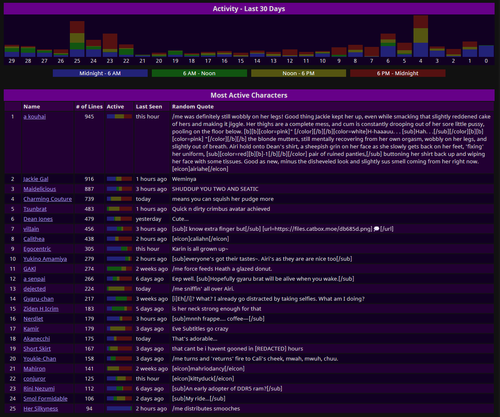
Task: Open the Smol Formidable link
Action: click(x=45, y=399)
